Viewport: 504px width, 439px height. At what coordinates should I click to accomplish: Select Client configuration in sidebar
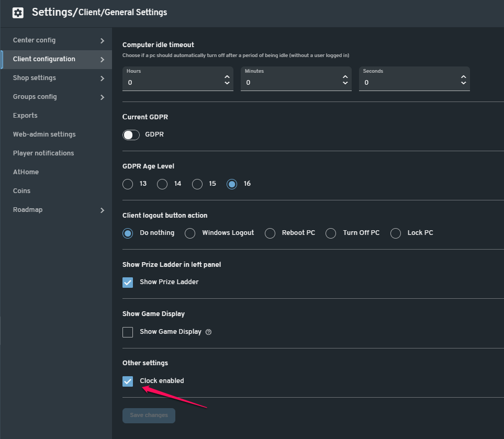click(56, 60)
